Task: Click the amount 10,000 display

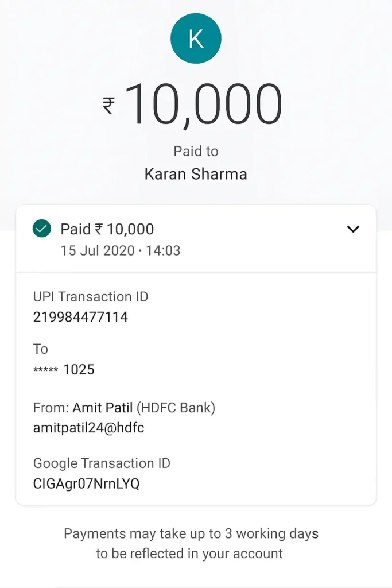Action: [207, 103]
